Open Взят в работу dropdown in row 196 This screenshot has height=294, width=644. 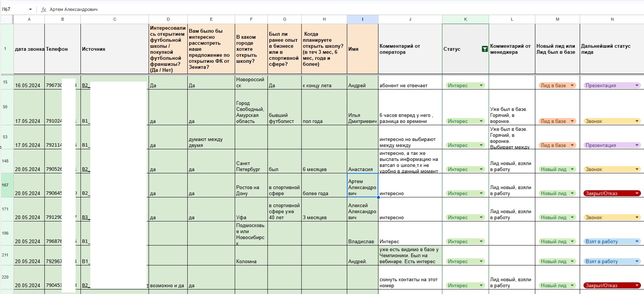click(636, 242)
